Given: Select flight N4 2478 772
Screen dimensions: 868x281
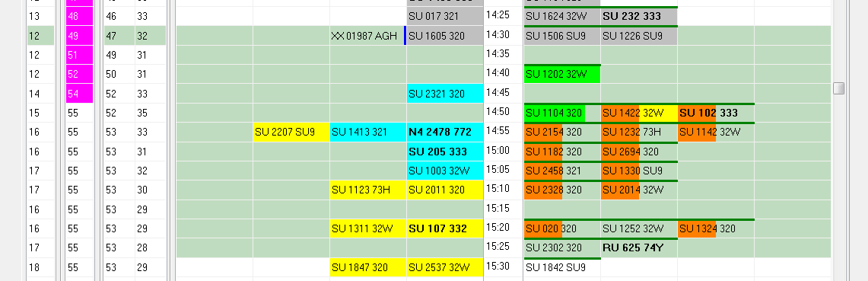Looking at the screenshot, I should tap(445, 132).
